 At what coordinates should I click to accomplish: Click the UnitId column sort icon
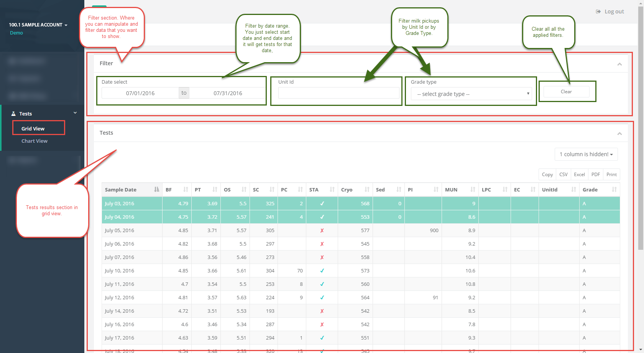[573, 190]
